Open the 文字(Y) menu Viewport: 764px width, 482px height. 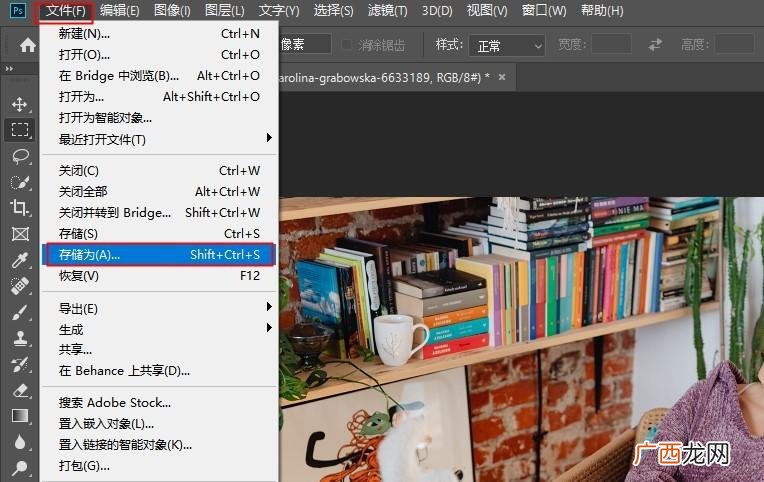(279, 10)
